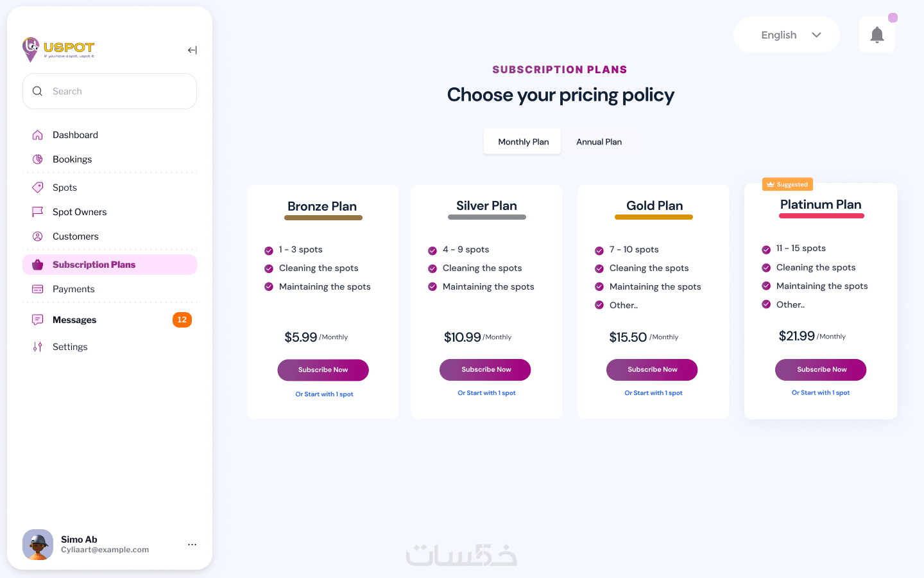This screenshot has height=578, width=924.
Task: Open Messages in the sidebar
Action: click(x=74, y=320)
